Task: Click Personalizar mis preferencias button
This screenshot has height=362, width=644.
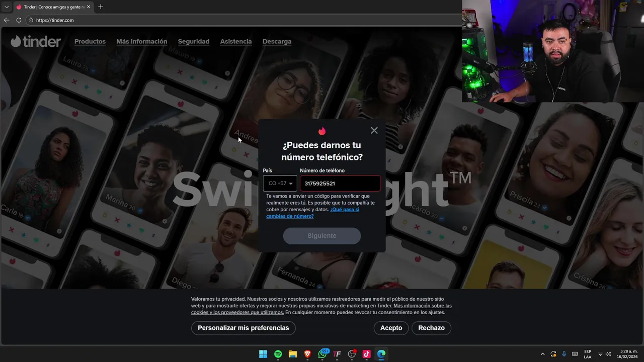Action: 244,328
